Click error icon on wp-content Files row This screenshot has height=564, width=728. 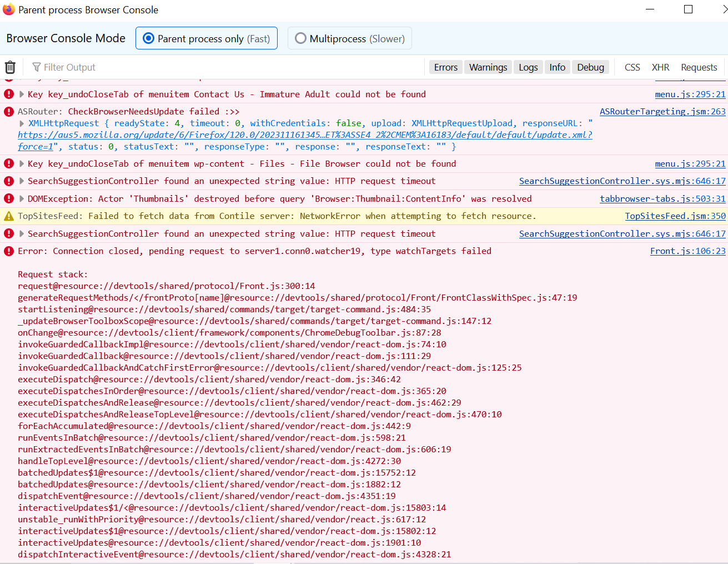click(9, 164)
